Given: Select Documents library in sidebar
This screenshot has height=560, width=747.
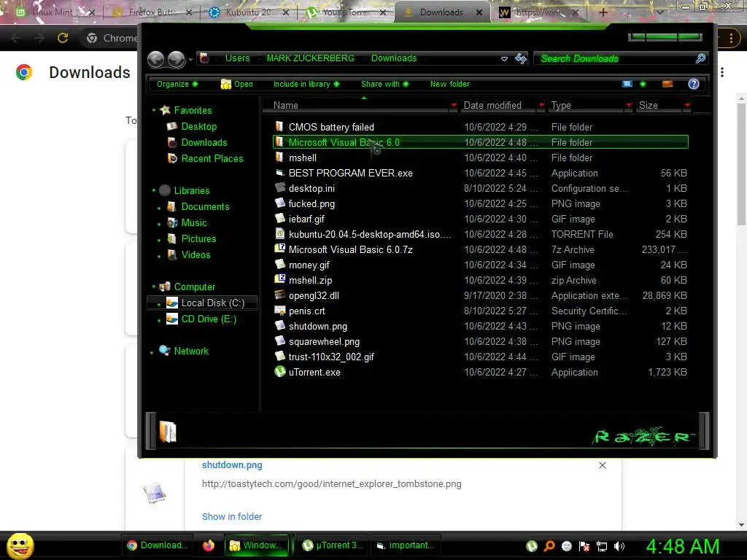Looking at the screenshot, I should (x=205, y=206).
